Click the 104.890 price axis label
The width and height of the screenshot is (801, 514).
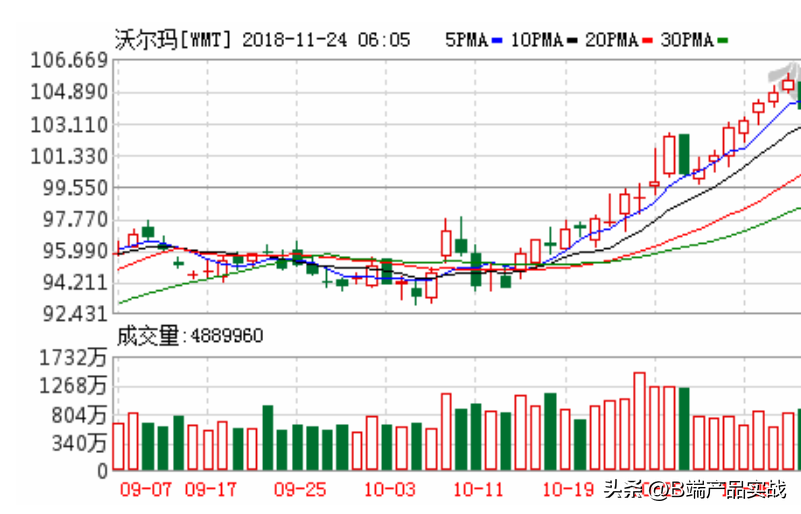[x=69, y=92]
